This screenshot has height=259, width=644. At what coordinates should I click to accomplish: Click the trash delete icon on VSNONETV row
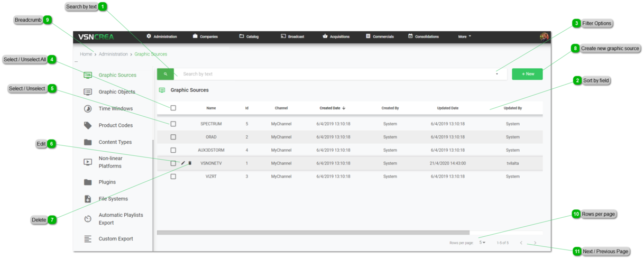point(190,163)
